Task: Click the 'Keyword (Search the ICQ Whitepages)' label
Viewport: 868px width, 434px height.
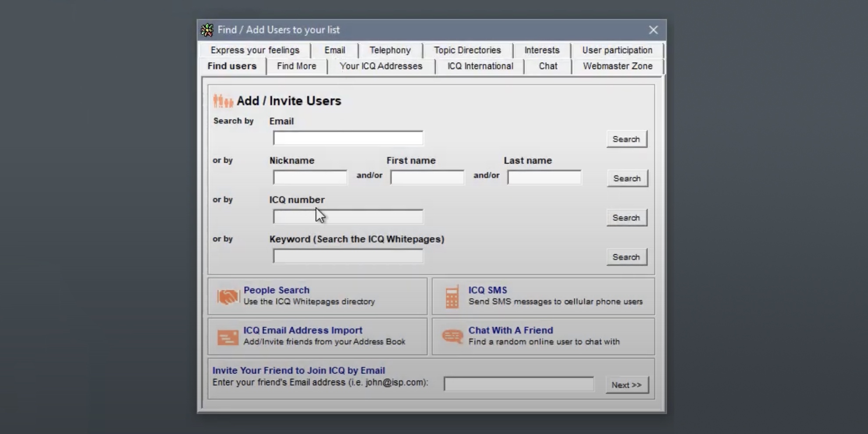Action: tap(357, 239)
